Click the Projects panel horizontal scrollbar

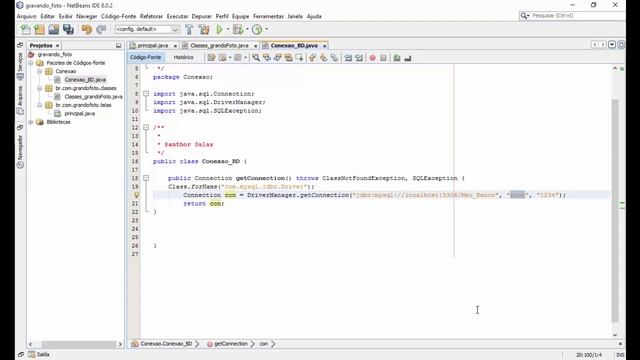(x=79, y=344)
